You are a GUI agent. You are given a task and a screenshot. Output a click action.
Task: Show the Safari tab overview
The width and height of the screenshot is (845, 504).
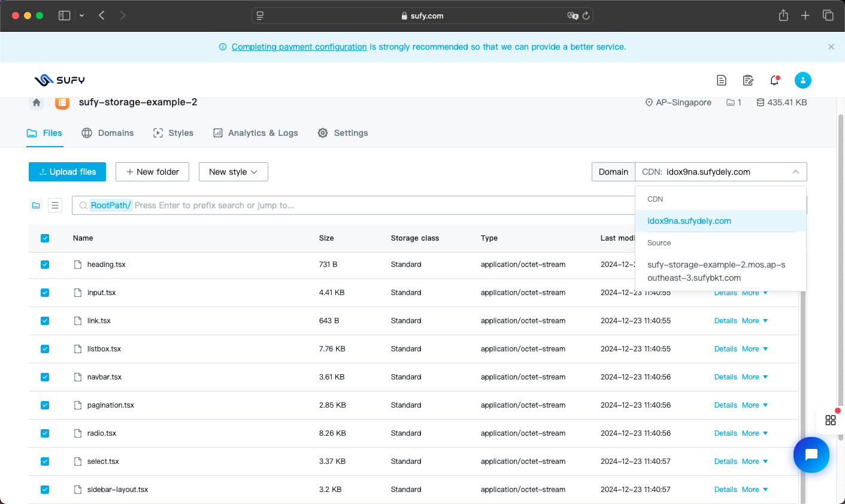coord(828,16)
